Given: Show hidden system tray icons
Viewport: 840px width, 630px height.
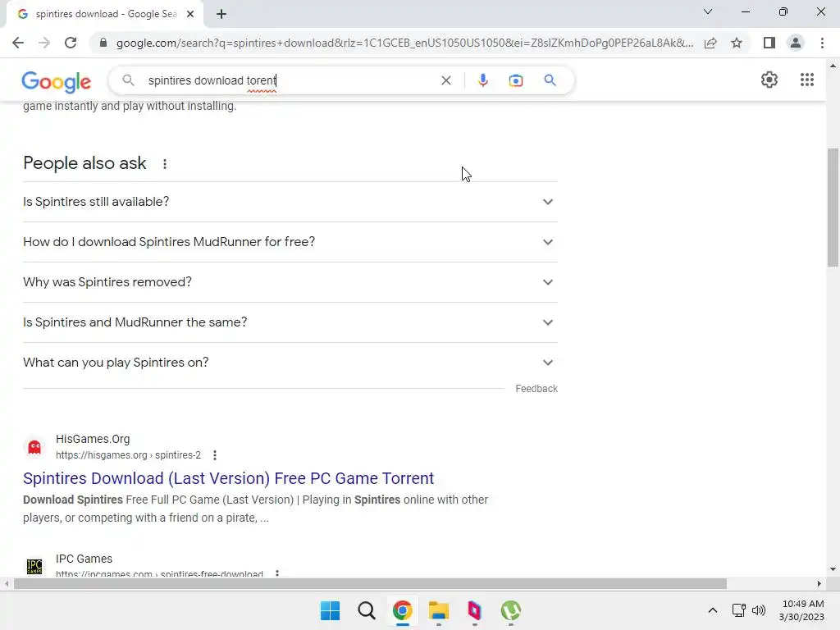Looking at the screenshot, I should click(713, 610).
